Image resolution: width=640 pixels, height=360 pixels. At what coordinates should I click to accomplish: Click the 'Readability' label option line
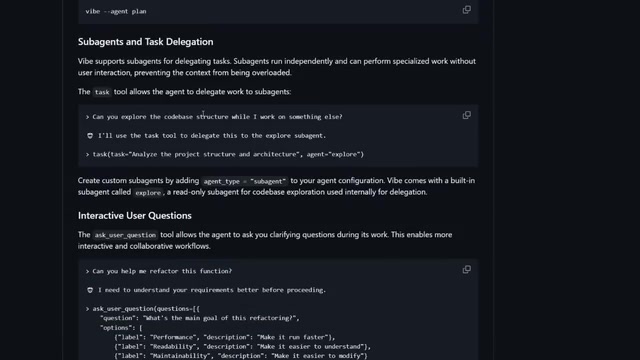point(242,347)
